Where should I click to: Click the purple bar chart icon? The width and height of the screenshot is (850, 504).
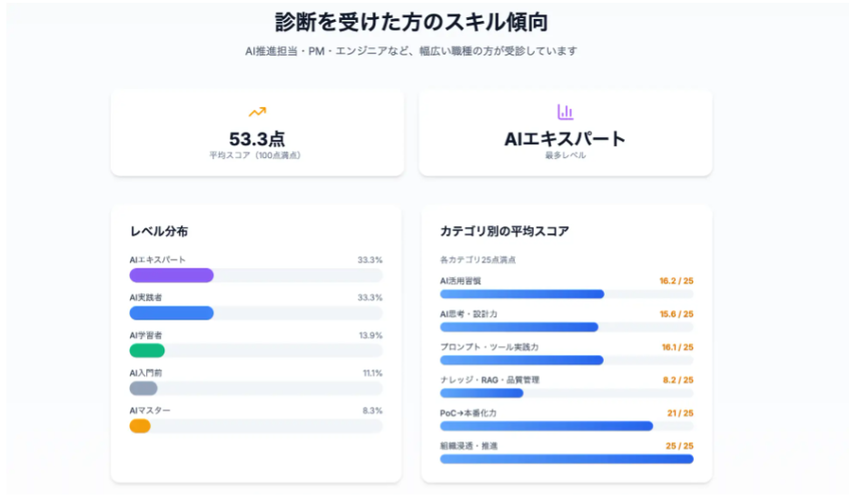point(565,112)
